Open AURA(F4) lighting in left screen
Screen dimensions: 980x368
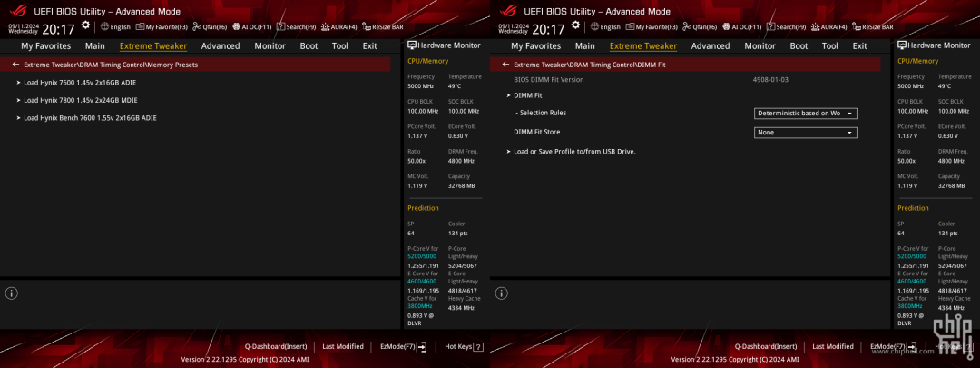pyautogui.click(x=338, y=27)
